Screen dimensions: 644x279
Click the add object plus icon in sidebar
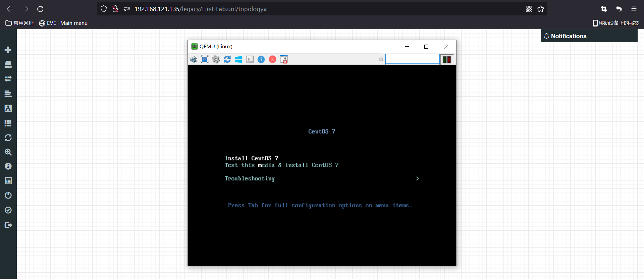point(8,50)
